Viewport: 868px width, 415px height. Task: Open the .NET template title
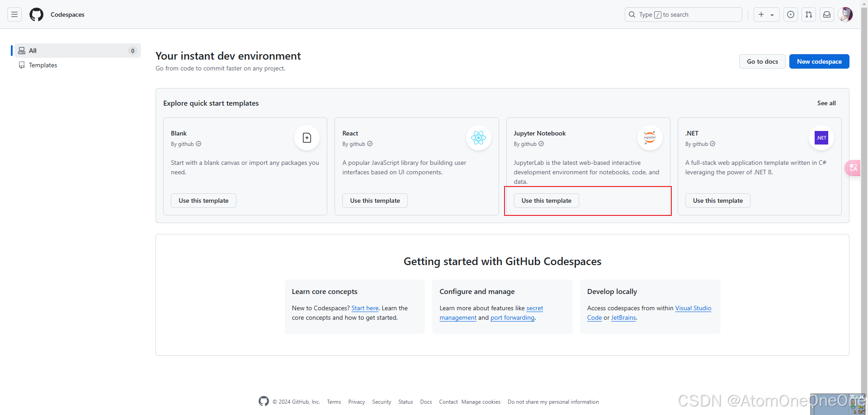[x=692, y=133]
